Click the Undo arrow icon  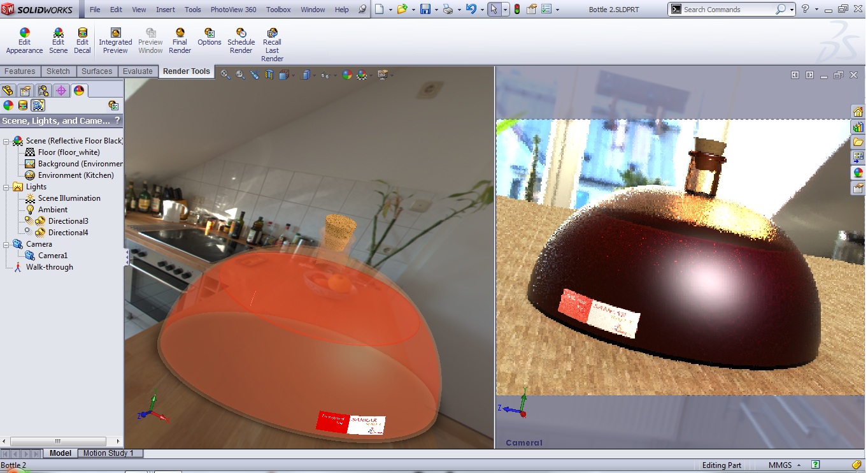[x=471, y=9]
